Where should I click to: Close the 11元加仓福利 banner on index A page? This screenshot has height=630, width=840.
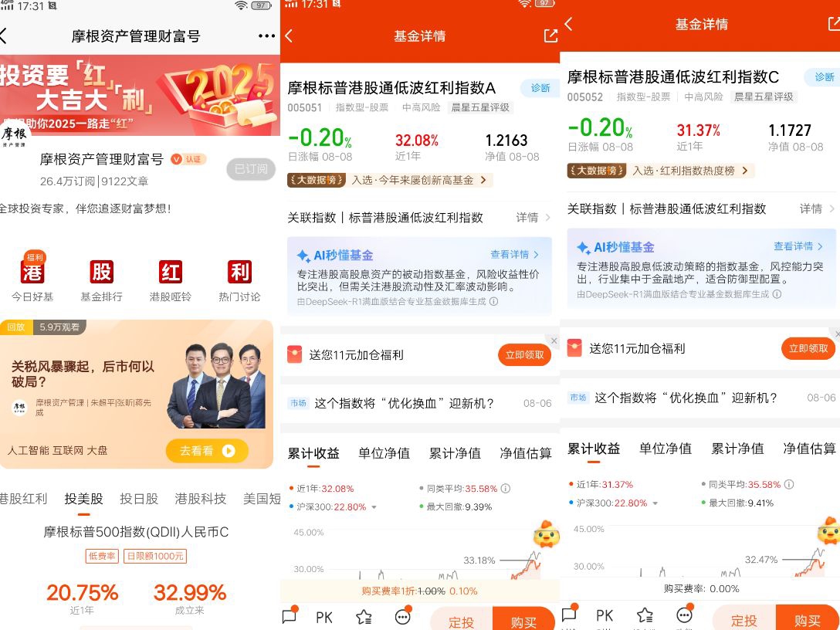[x=554, y=340]
